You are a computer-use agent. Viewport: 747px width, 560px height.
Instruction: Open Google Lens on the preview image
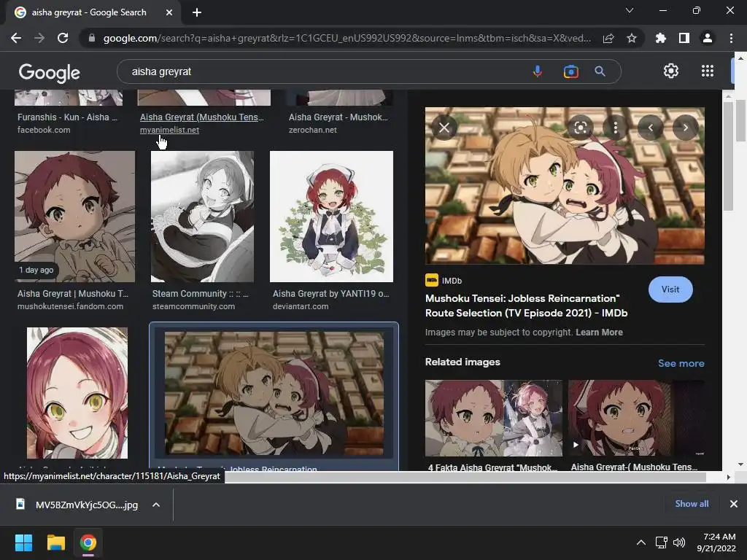click(580, 128)
